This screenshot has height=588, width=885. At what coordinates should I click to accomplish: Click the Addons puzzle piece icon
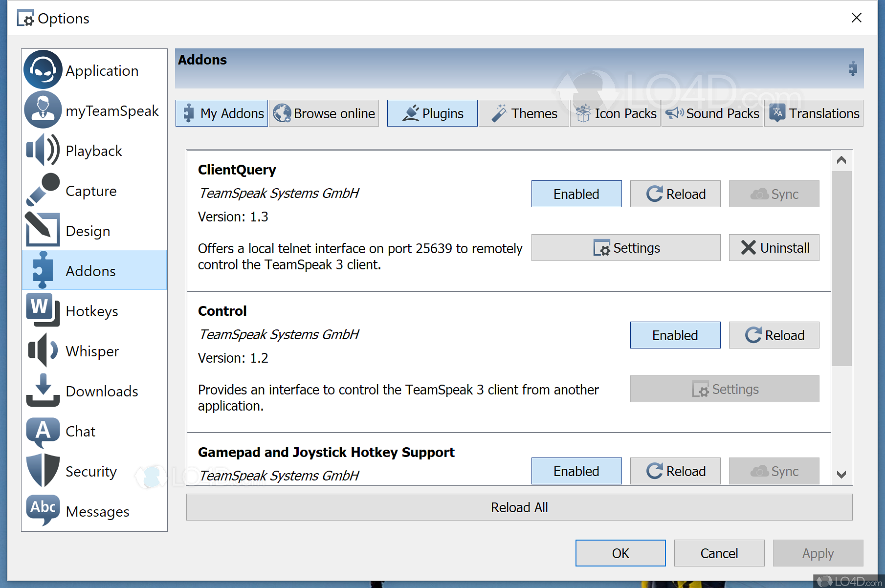point(43,270)
